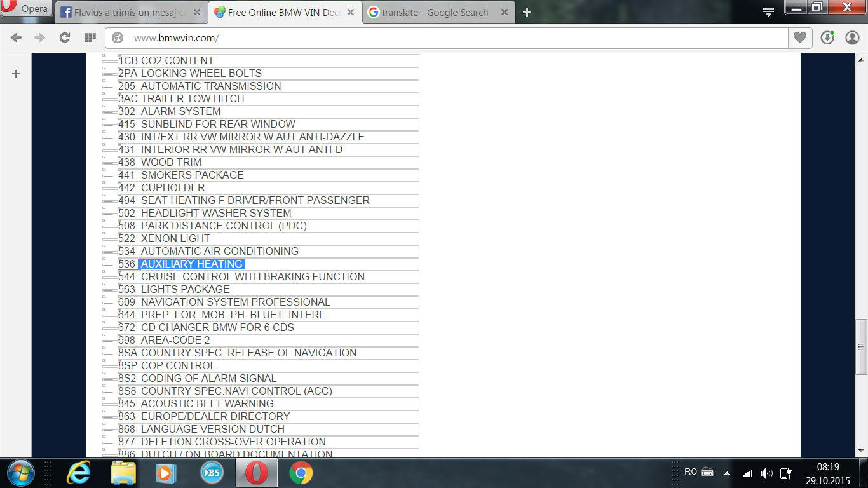
Task: Open Google Chrome from the taskbar
Action: tap(301, 473)
